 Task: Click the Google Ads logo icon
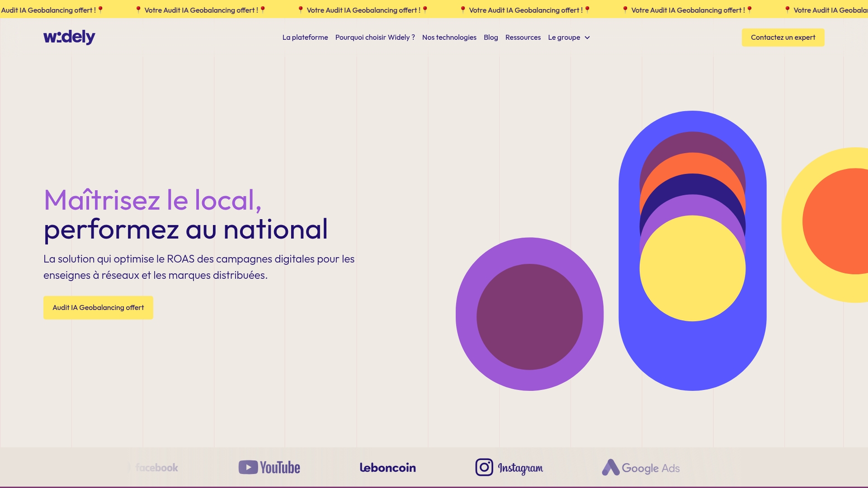(611, 468)
